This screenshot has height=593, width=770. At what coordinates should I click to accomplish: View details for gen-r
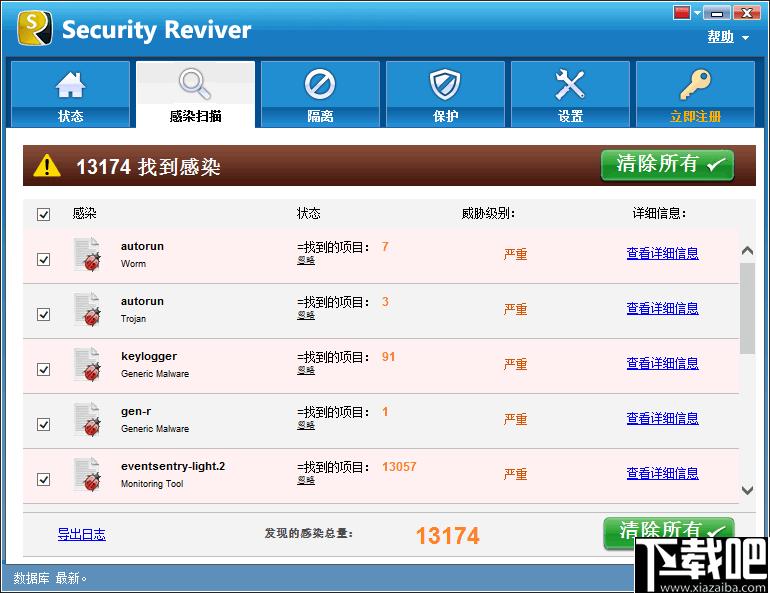point(662,418)
